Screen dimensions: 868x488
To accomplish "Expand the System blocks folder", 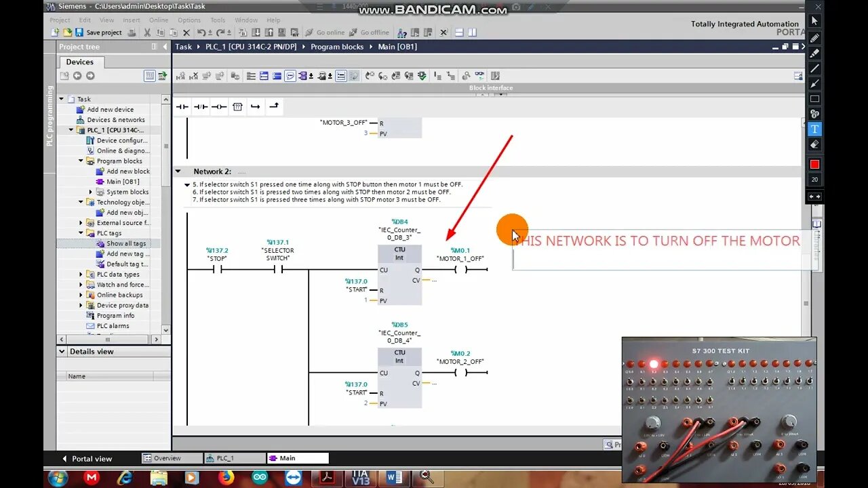I will [x=90, y=192].
